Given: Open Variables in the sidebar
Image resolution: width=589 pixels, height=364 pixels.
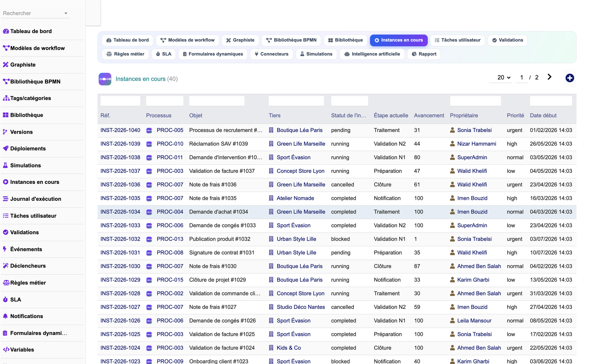Looking at the screenshot, I should 18,349.
